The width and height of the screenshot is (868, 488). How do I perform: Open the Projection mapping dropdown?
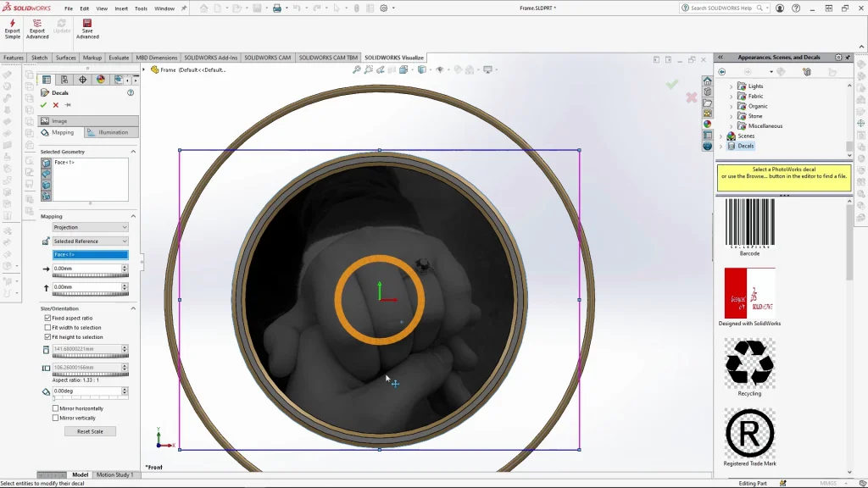pos(90,227)
